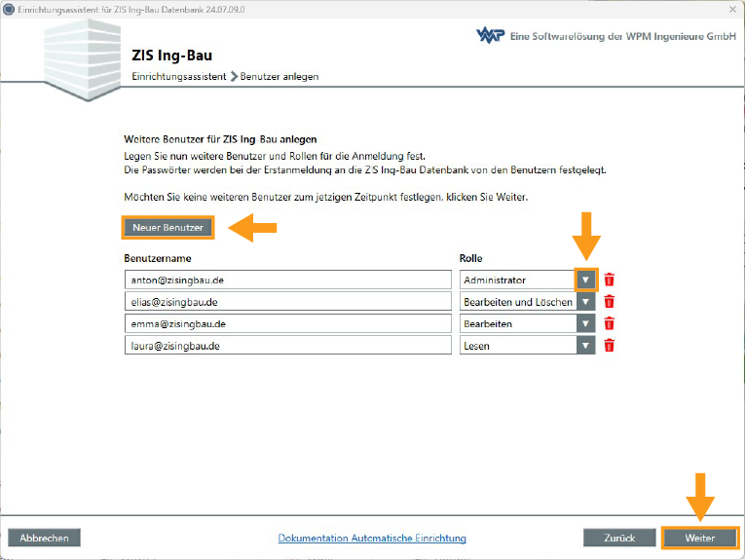
Task: Go back with the Zurück button
Action: [619, 538]
